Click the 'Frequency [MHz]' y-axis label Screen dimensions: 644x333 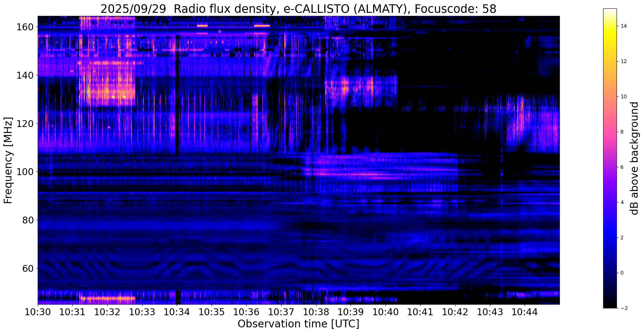[x=8, y=160]
